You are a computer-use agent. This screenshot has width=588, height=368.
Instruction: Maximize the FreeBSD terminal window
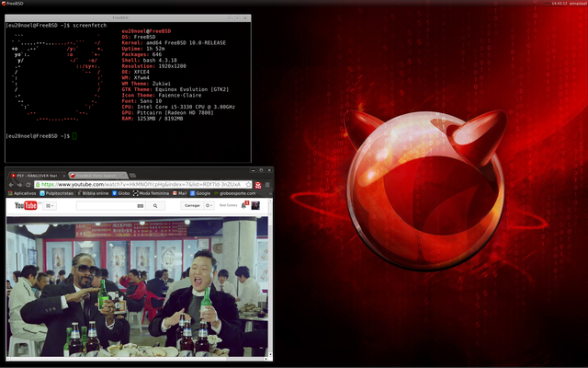pyautogui.click(x=237, y=18)
